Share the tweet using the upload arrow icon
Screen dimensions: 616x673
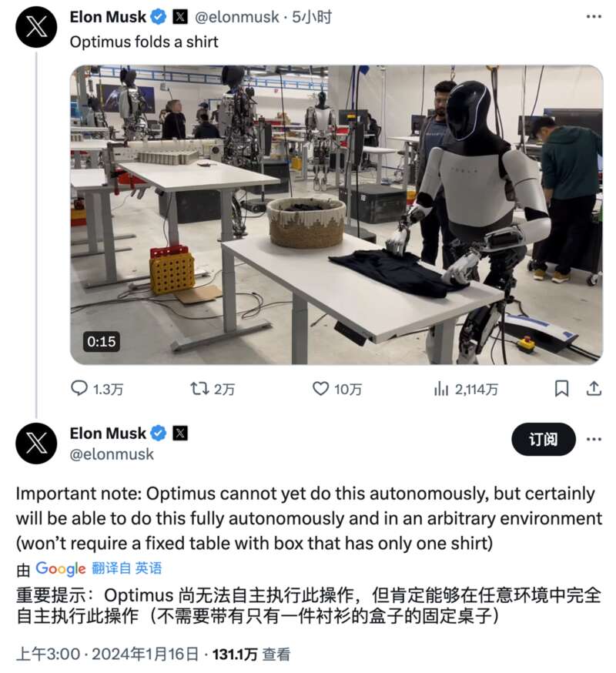(594, 389)
